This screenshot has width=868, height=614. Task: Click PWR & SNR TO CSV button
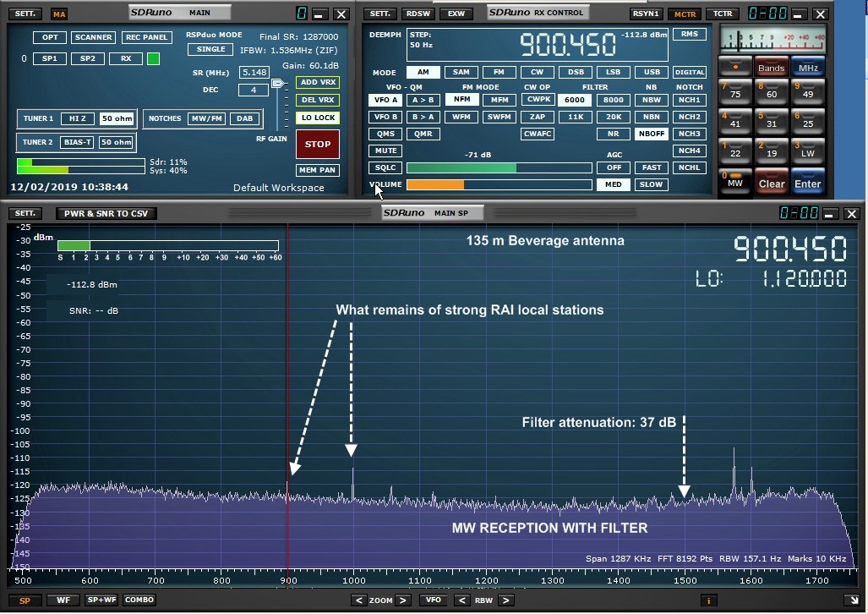tap(106, 213)
